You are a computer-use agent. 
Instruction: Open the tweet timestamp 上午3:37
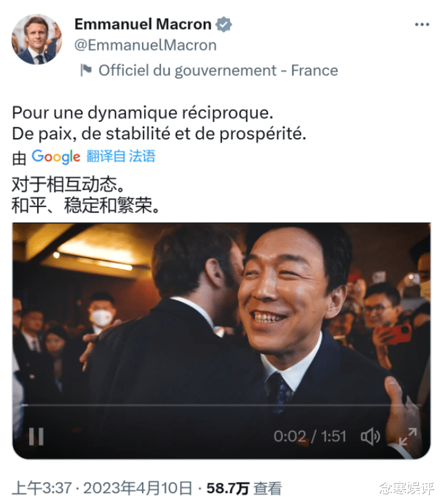click(x=42, y=488)
